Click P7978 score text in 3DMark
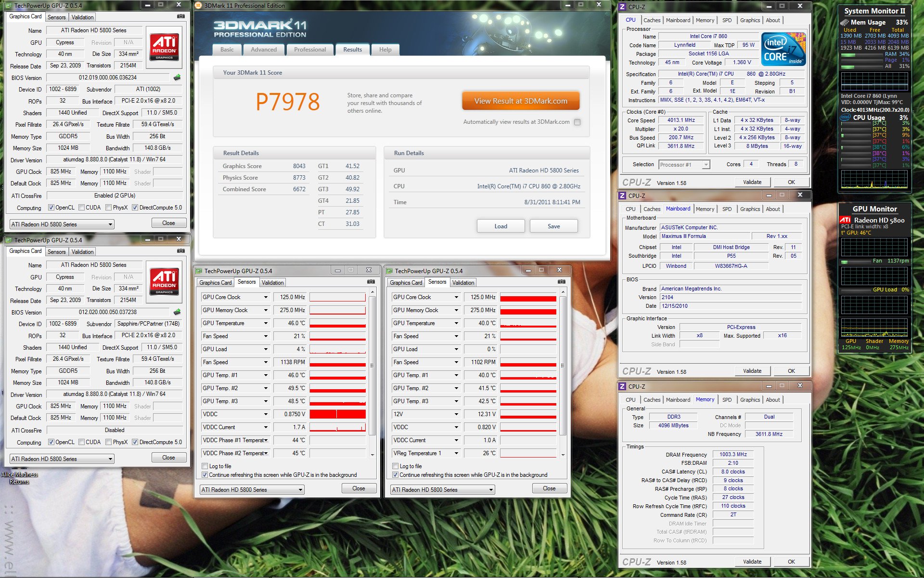The width and height of the screenshot is (924, 578). 288,102
